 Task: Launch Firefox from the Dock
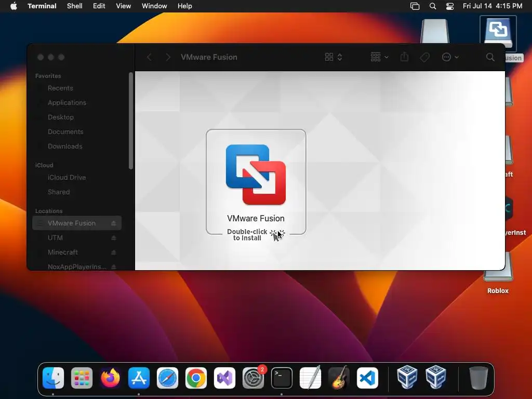click(x=110, y=378)
